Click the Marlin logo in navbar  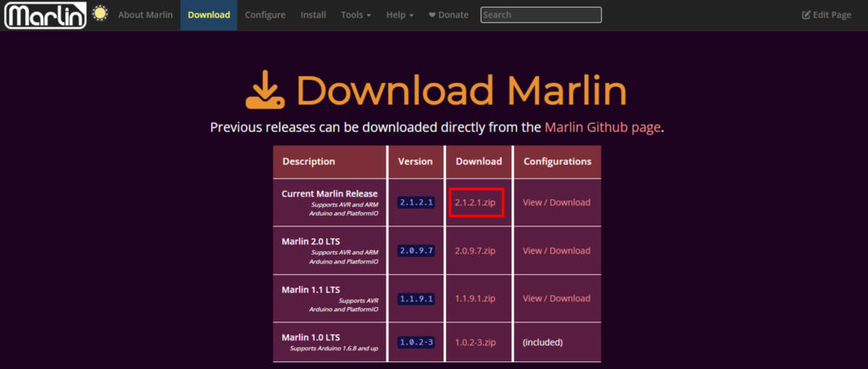(44, 14)
